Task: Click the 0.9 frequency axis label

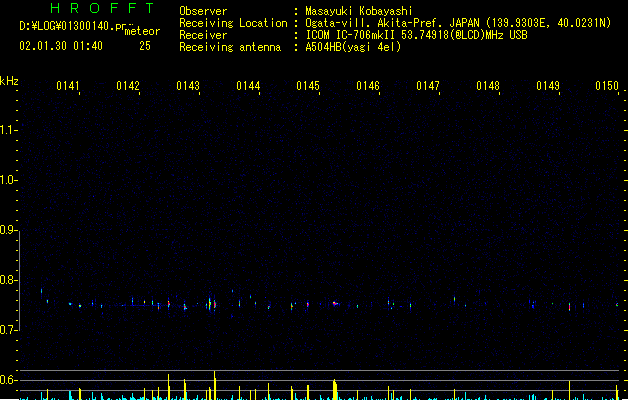Action: [x=8, y=230]
